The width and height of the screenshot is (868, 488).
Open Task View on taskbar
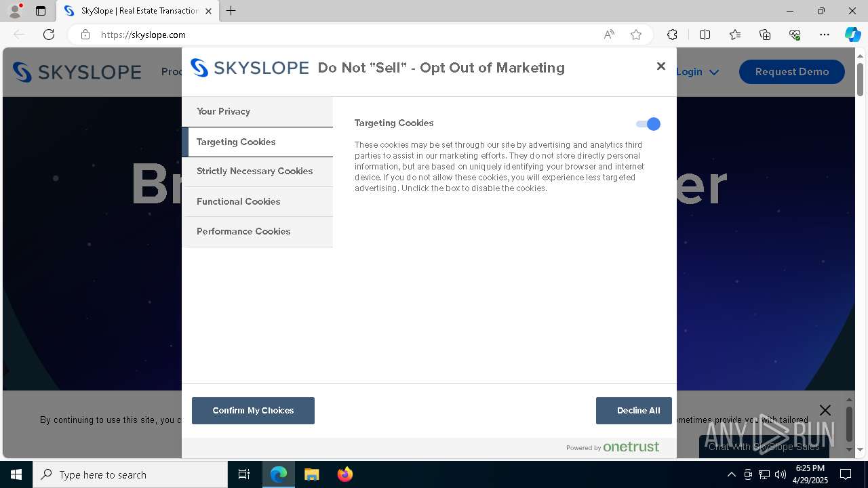click(244, 474)
